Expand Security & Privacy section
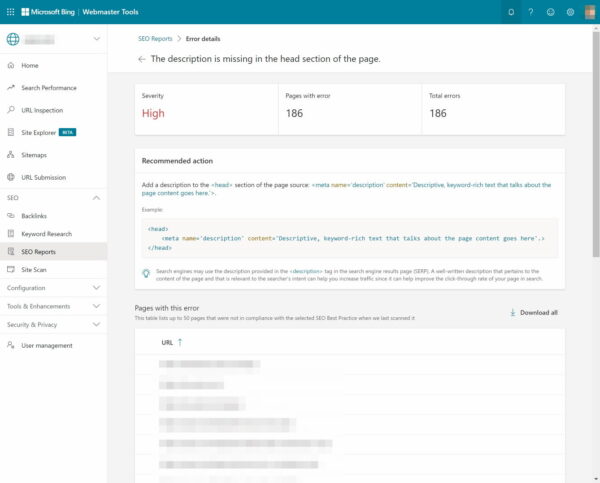This screenshot has width=600, height=483. pos(96,325)
